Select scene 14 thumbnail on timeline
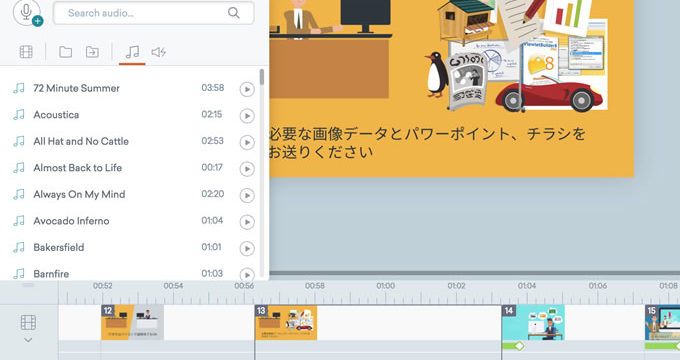The height and width of the screenshot is (360, 680). 533,322
